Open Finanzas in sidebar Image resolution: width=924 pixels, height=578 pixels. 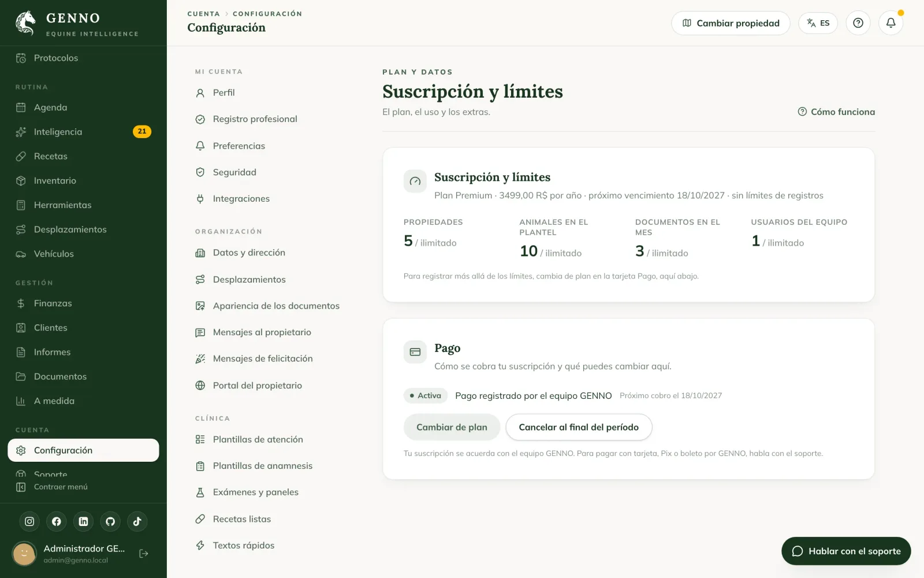click(83, 303)
